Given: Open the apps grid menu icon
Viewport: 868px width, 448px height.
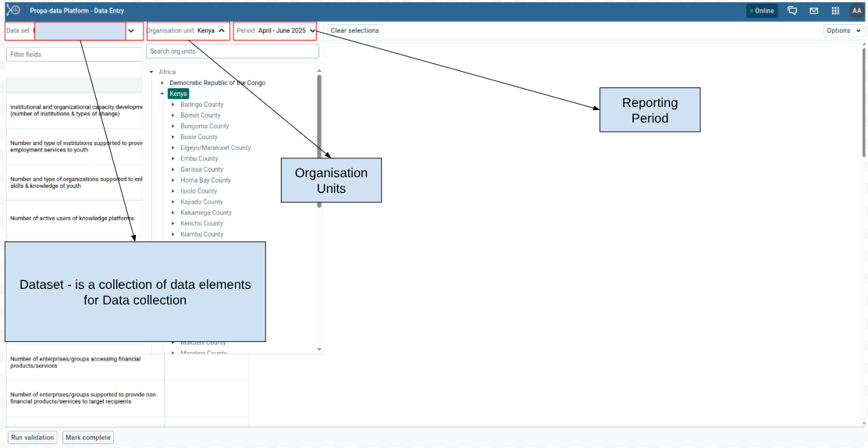Looking at the screenshot, I should pos(835,11).
